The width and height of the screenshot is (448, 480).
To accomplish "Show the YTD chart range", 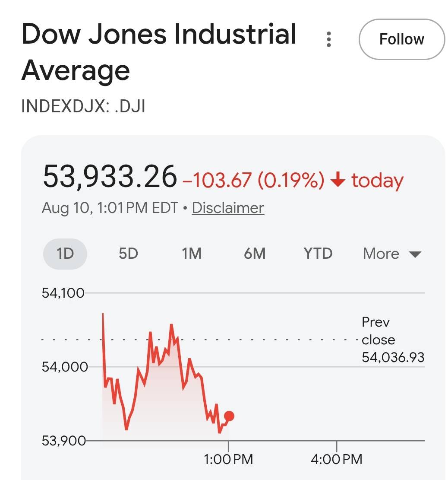I will pos(318,254).
